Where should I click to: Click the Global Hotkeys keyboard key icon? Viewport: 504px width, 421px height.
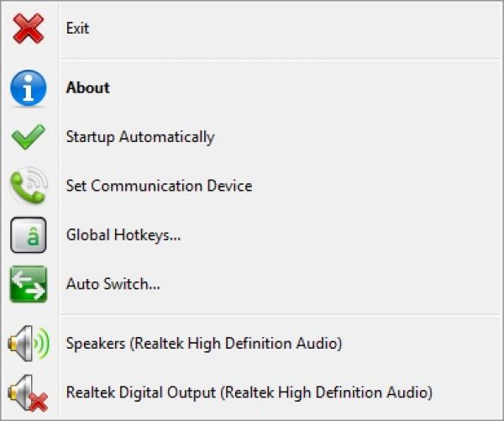(29, 235)
